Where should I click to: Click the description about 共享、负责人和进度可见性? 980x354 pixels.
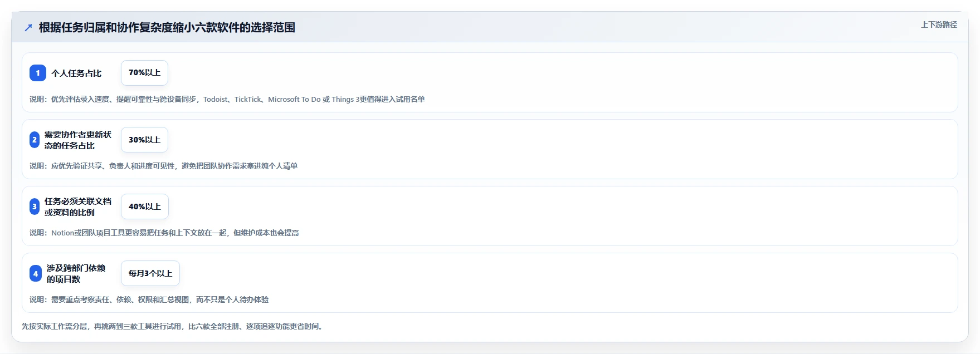[163, 166]
